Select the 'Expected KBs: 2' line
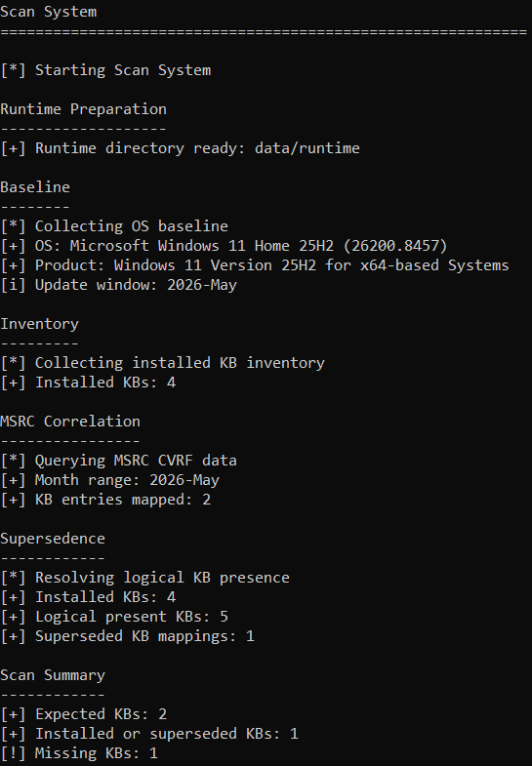Image resolution: width=532 pixels, height=766 pixels. (84, 714)
